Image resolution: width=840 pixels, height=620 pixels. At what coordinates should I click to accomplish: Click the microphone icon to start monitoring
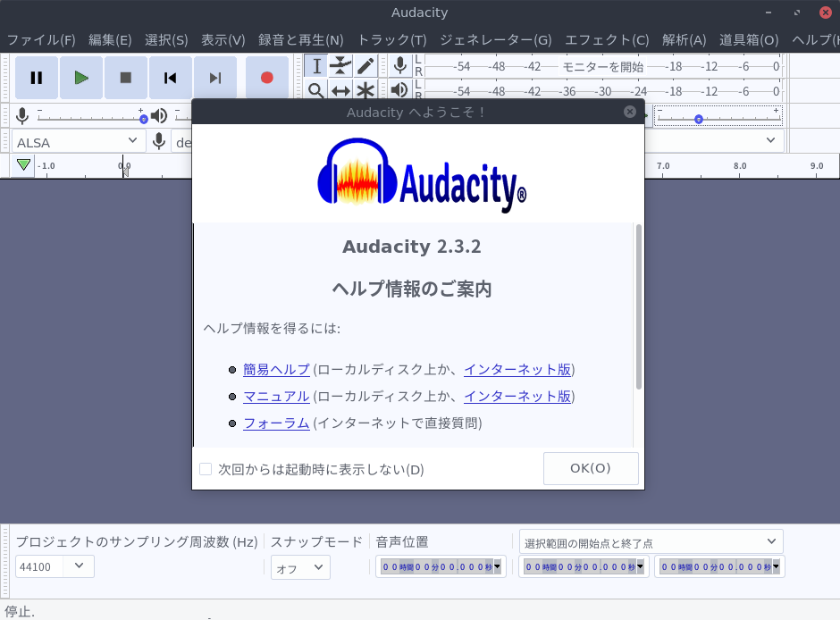[399, 63]
